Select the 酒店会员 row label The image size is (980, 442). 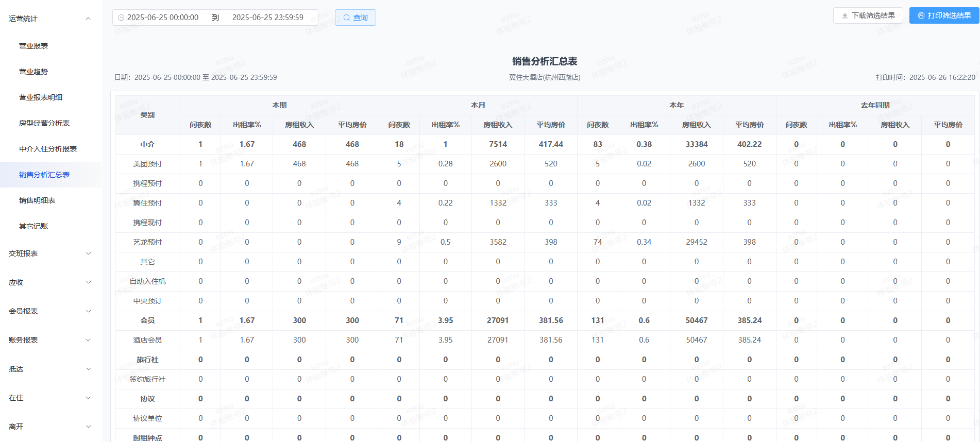point(147,340)
